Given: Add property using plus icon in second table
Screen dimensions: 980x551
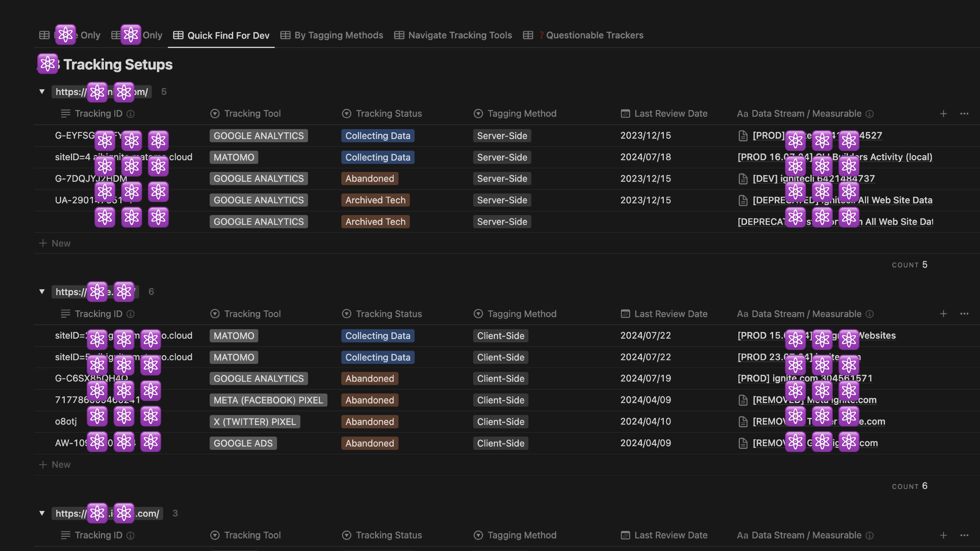Looking at the screenshot, I should tap(944, 314).
